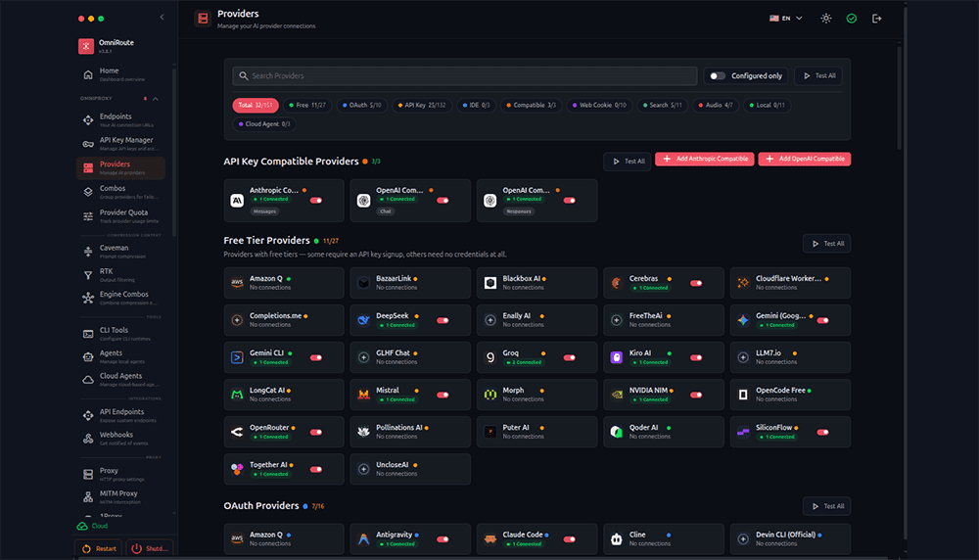
Task: Toggle the Together AI provider switch
Action: pyautogui.click(x=316, y=470)
